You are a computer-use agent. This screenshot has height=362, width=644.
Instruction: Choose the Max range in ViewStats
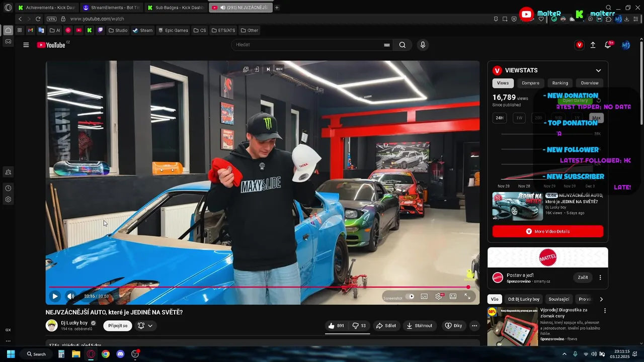tap(596, 118)
